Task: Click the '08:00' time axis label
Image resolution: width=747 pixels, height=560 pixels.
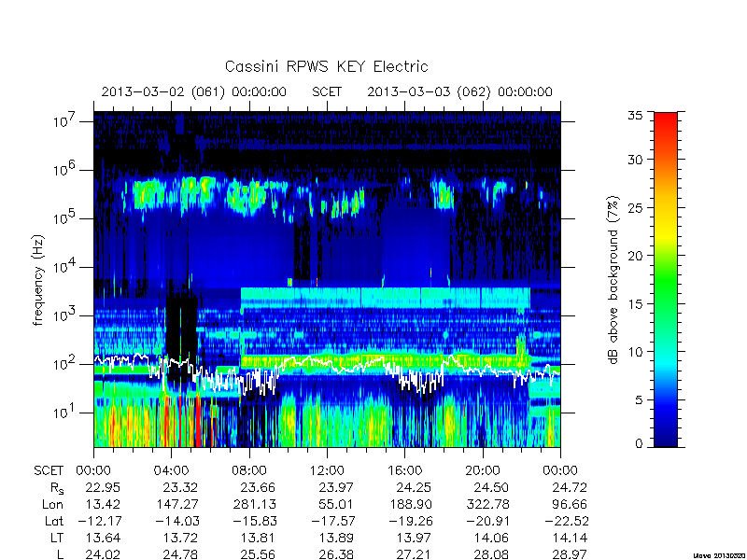Action: tap(249, 471)
